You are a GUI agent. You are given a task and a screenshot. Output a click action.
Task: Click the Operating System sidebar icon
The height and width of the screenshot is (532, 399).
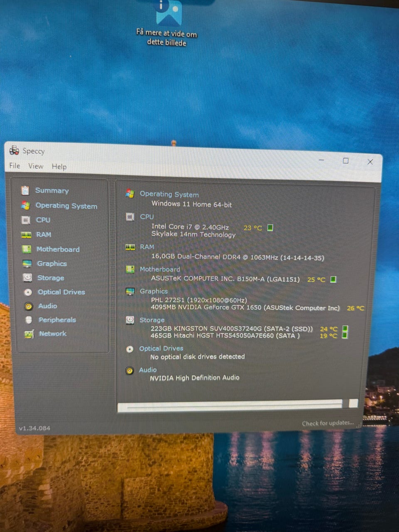(26, 205)
